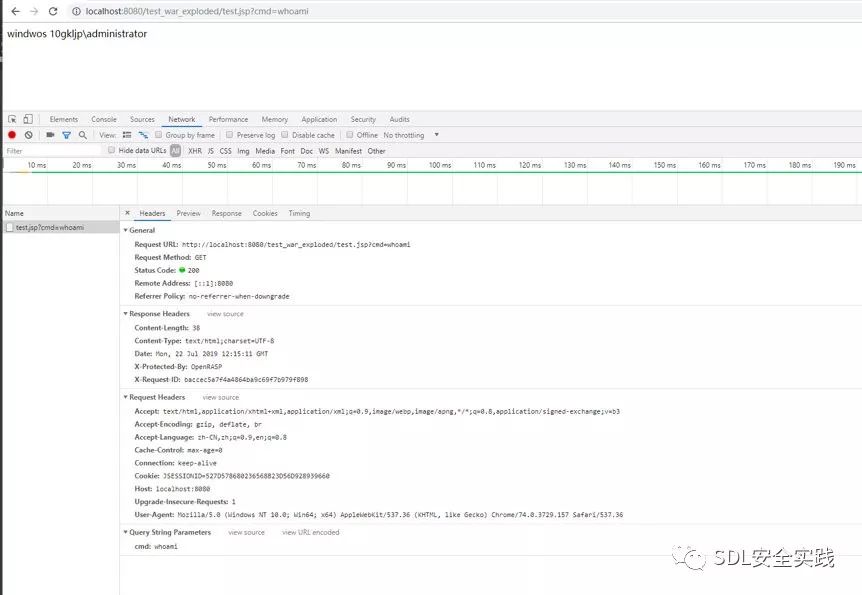Click the search requests magnifier icon
The height and width of the screenshot is (595, 862).
point(82,135)
